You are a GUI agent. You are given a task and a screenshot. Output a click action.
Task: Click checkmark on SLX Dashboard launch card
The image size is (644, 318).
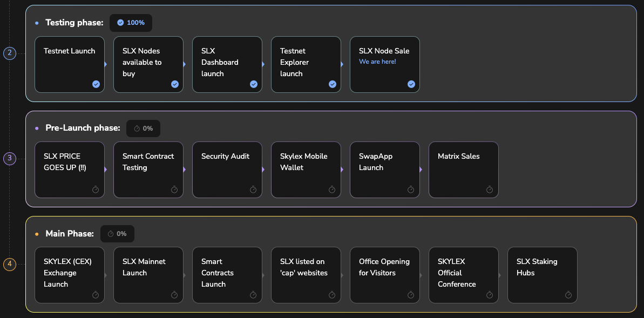click(253, 84)
